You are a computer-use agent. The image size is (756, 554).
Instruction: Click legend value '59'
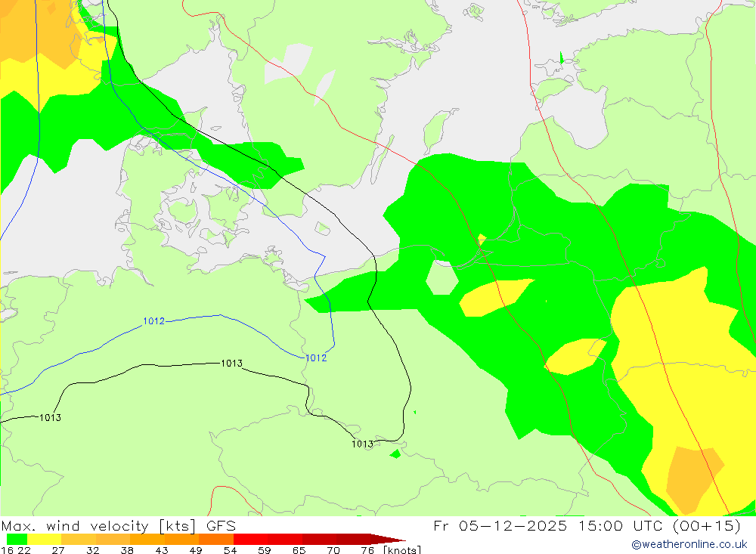(264, 550)
